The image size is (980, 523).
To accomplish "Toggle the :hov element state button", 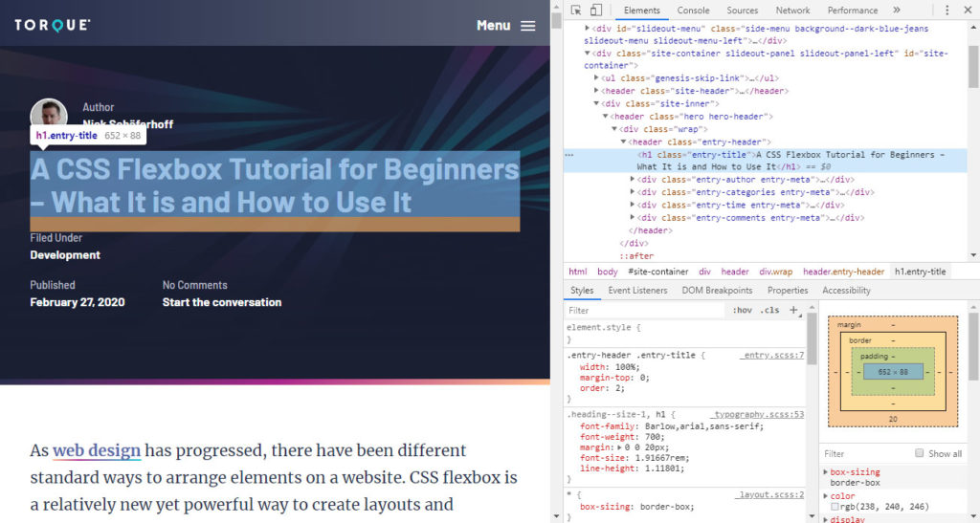I will click(x=742, y=310).
